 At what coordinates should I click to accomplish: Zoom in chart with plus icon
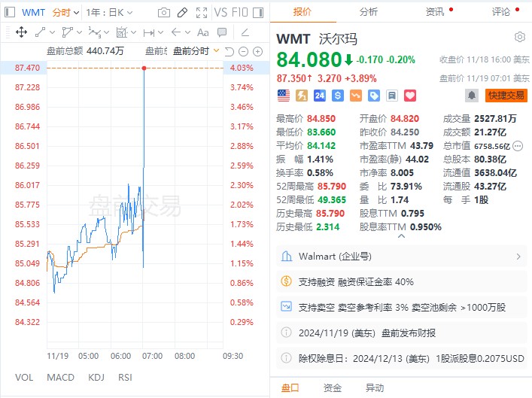(x=258, y=52)
